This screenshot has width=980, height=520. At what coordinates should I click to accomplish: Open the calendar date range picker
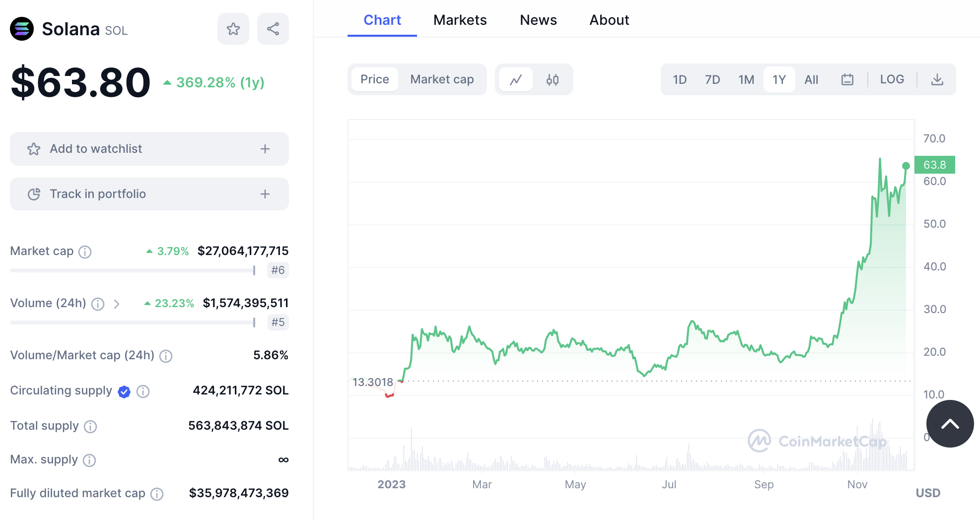click(847, 79)
